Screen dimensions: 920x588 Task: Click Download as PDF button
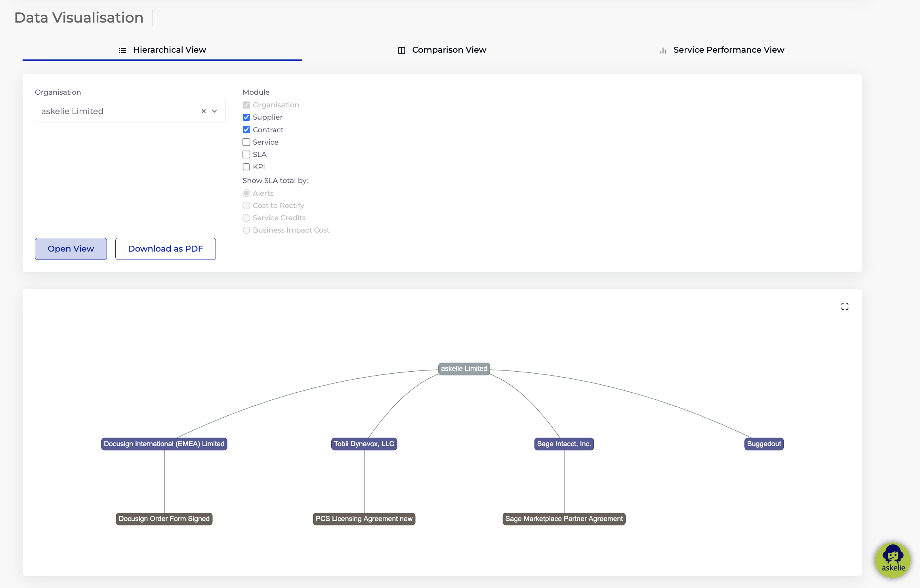(x=166, y=249)
